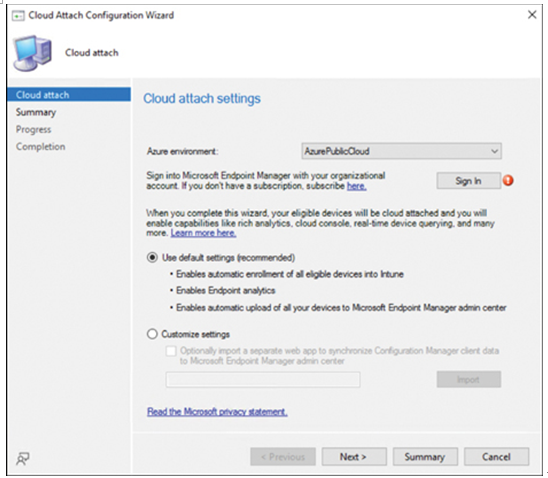Click the AzurePublicCloud combo box
The image size is (548, 478).
[x=402, y=151]
